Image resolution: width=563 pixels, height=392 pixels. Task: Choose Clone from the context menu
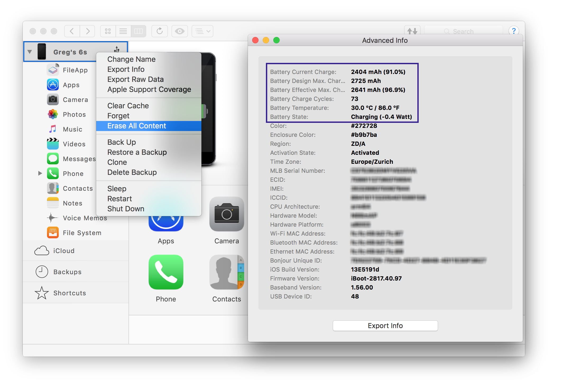(149, 162)
